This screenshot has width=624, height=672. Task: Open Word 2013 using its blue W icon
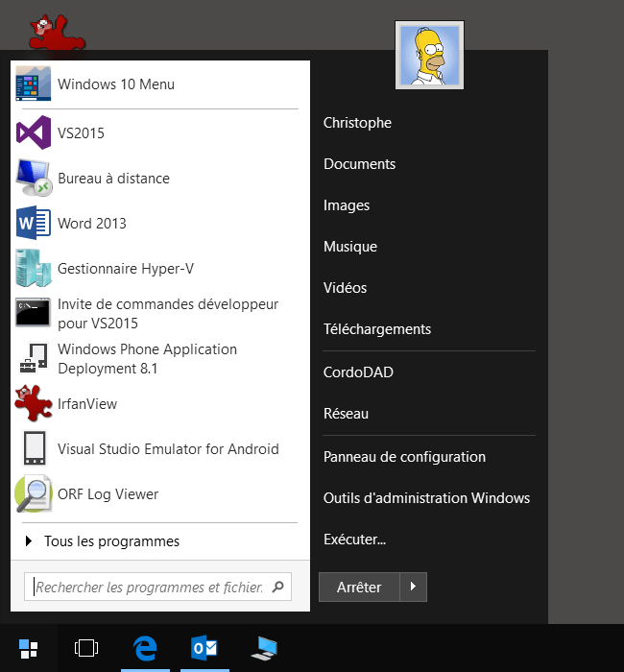[x=34, y=223]
